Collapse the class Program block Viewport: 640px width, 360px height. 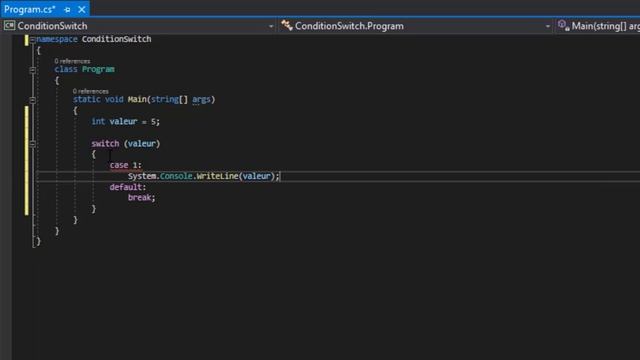[x=33, y=70]
